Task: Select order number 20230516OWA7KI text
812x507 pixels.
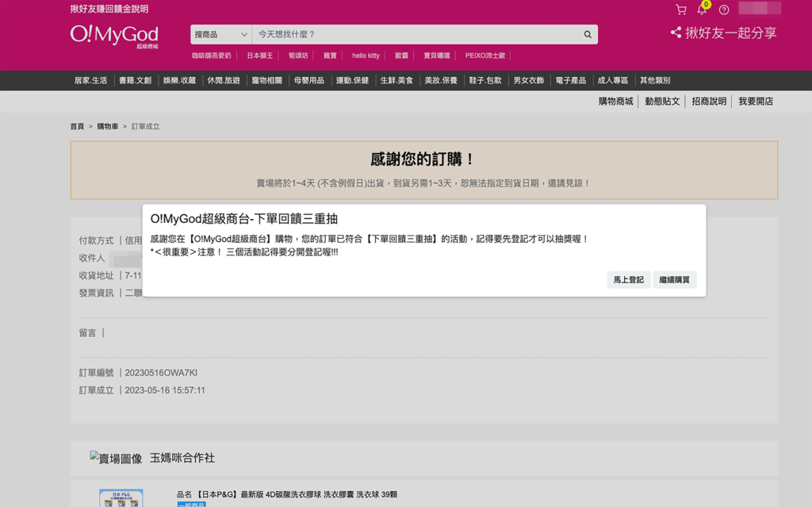Action: (x=161, y=373)
